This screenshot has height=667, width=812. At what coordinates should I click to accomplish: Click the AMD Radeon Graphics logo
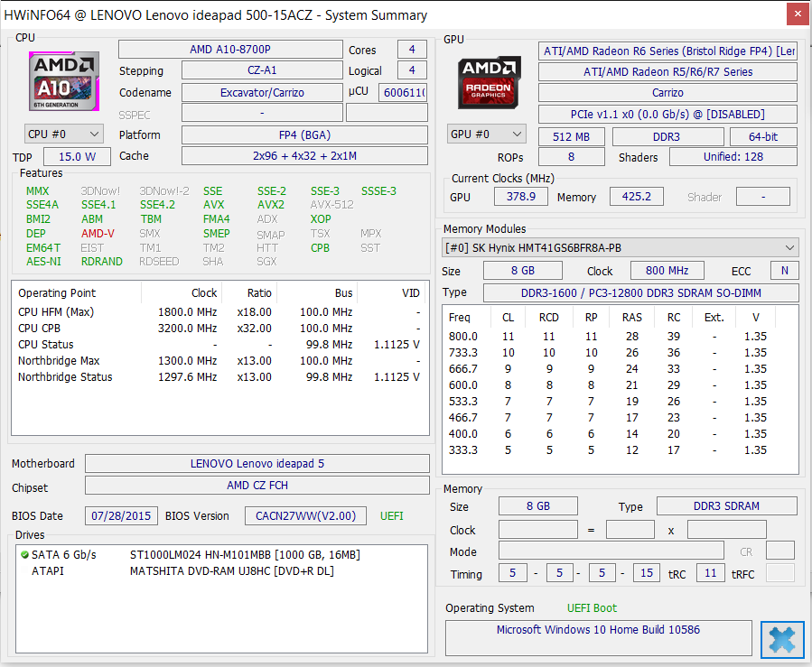(x=489, y=82)
